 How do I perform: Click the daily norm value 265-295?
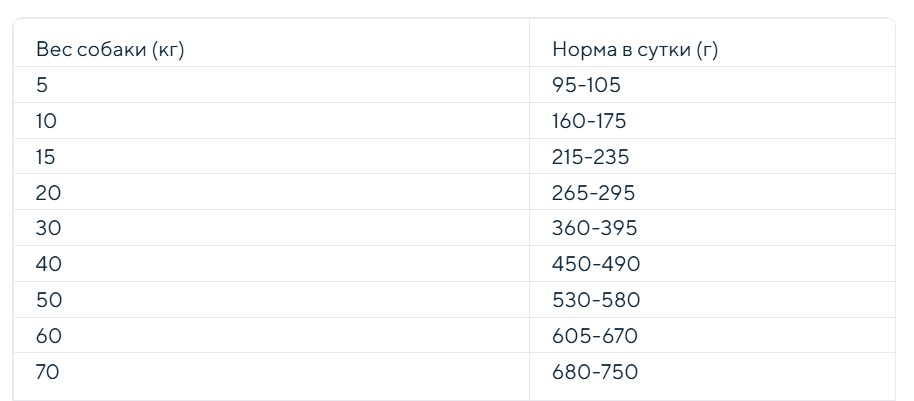click(x=593, y=192)
